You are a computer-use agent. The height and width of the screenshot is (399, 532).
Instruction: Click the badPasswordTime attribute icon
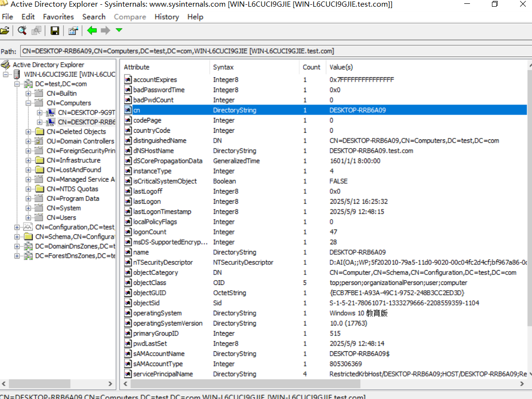coord(128,90)
